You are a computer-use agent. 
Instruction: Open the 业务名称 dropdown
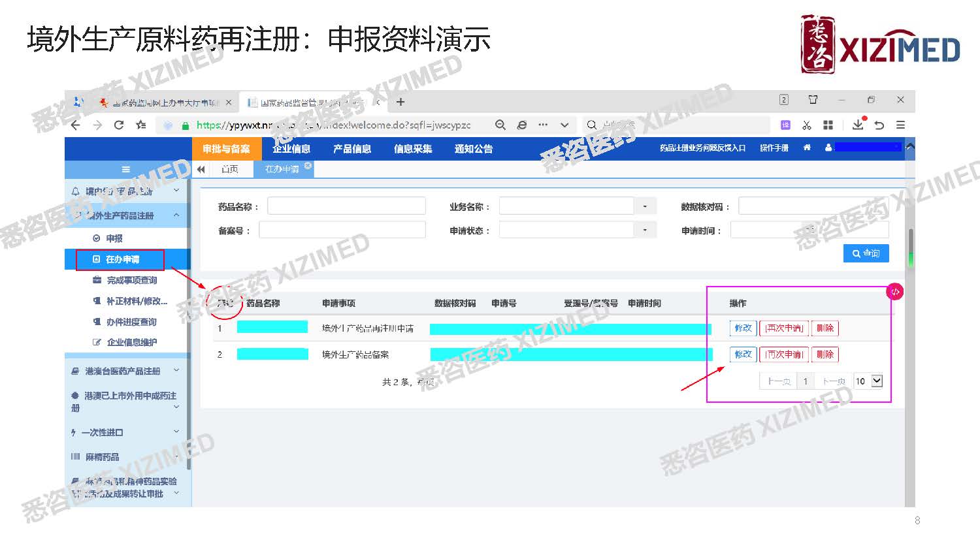point(645,206)
